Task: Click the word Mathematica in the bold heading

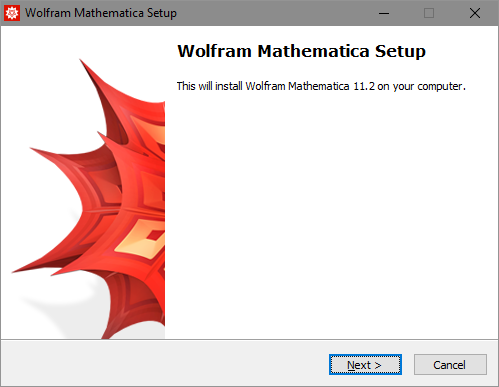Action: coord(313,51)
